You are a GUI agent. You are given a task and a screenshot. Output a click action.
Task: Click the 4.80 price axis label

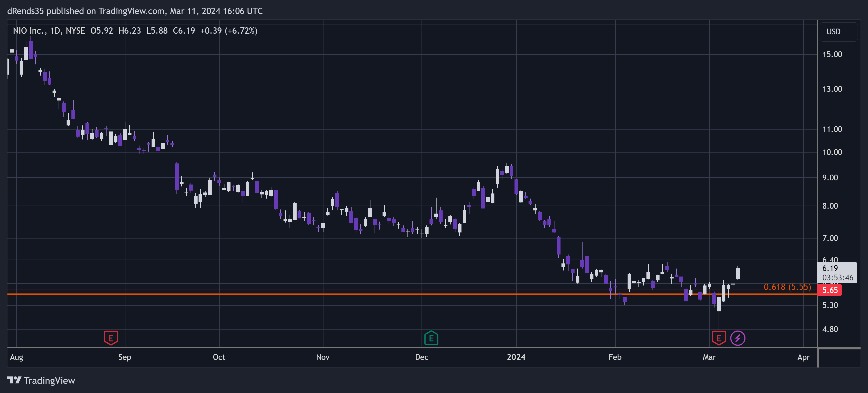coord(830,329)
